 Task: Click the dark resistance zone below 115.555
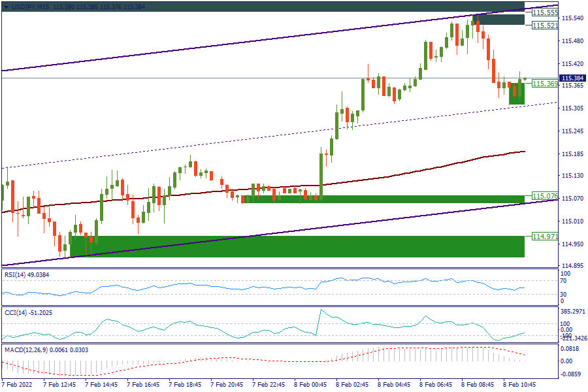tap(500, 20)
